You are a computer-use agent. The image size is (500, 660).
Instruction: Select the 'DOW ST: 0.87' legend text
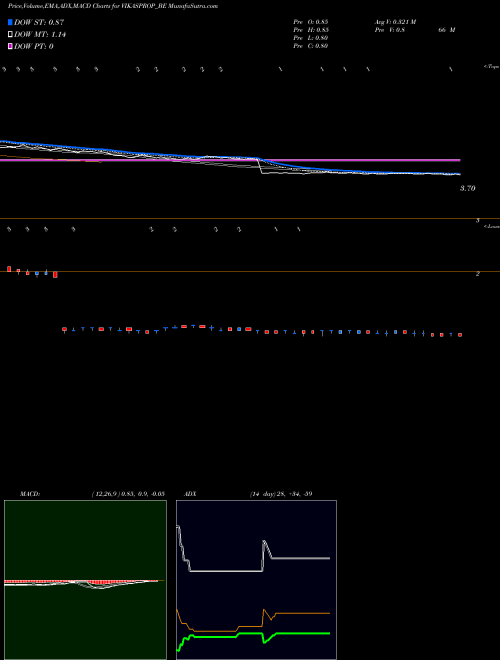pyautogui.click(x=39, y=22)
